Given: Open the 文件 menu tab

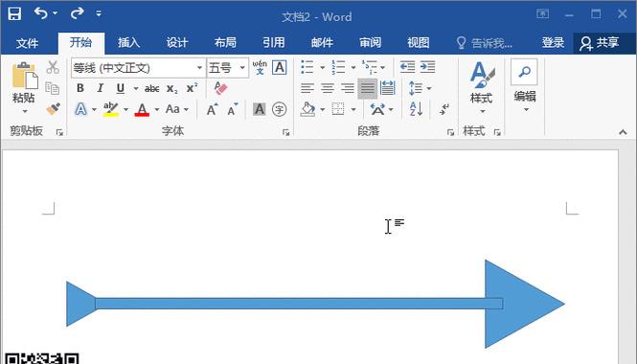Looking at the screenshot, I should coord(28,43).
